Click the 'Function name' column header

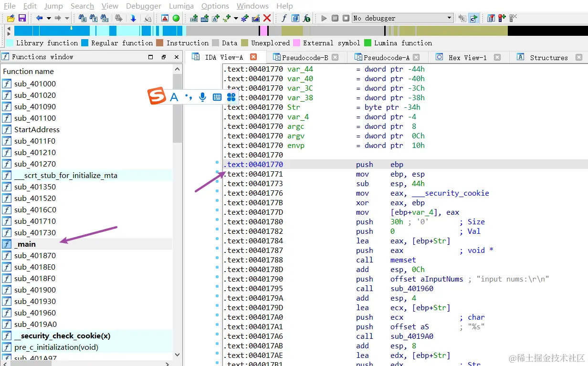tap(87, 71)
